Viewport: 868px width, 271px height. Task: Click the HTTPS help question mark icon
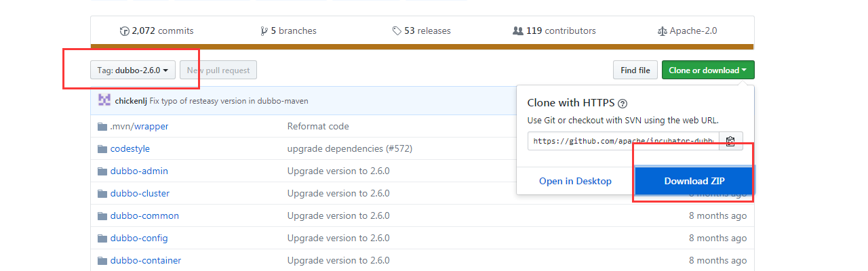click(x=623, y=104)
